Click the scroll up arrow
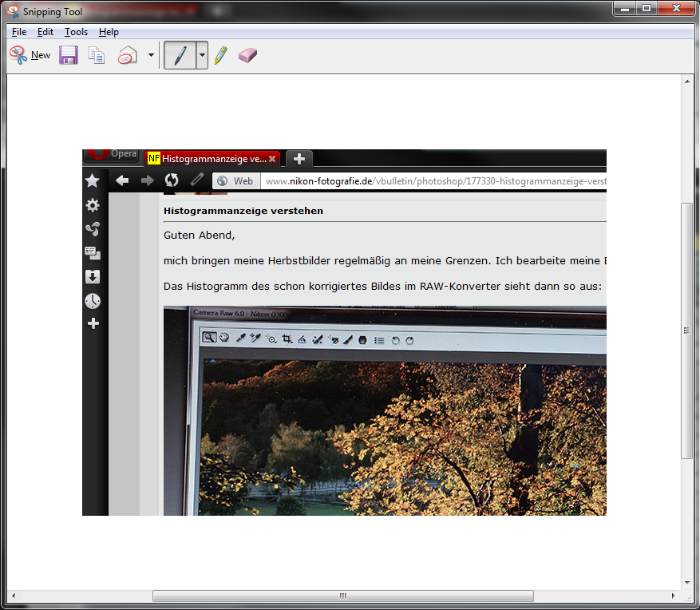 [687, 81]
